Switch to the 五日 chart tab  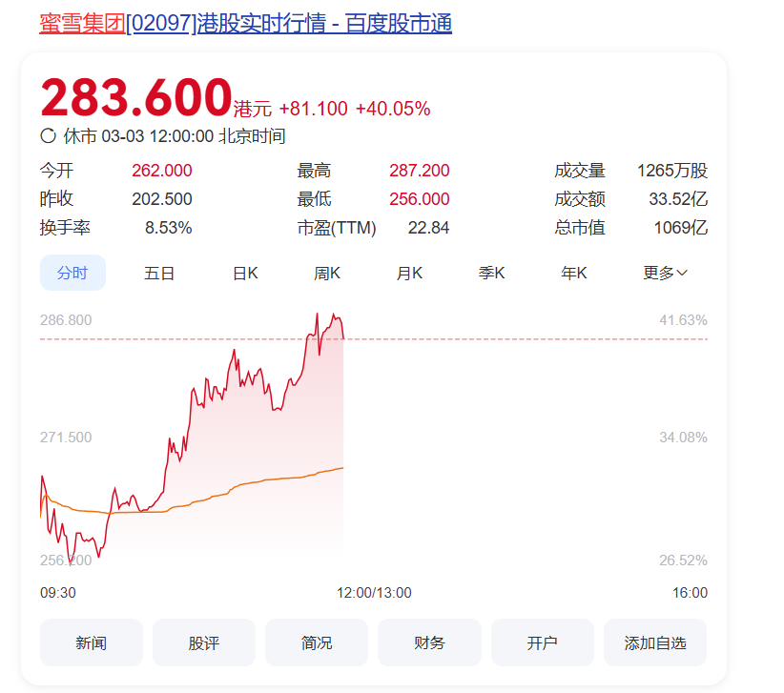point(159,274)
